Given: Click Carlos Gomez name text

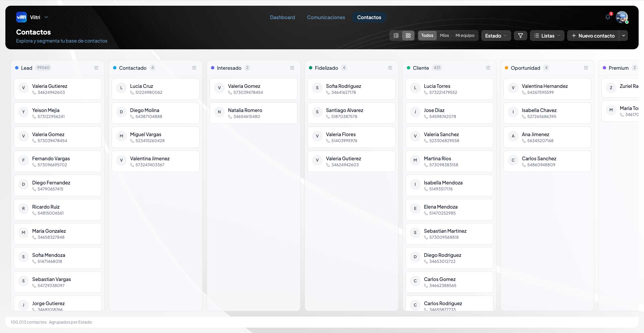Looking at the screenshot, I should (440, 279).
